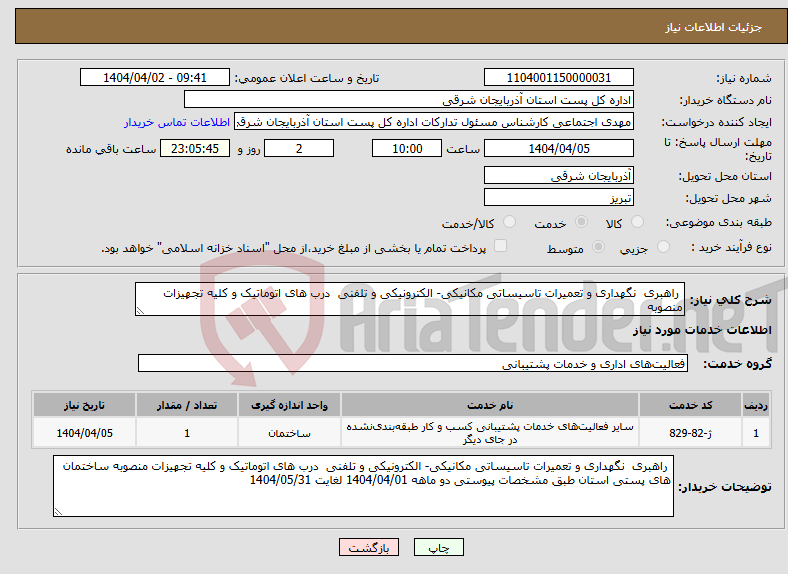The height and width of the screenshot is (574, 788).
Task: Click the تعداد / مقدار column header
Action: point(186,405)
